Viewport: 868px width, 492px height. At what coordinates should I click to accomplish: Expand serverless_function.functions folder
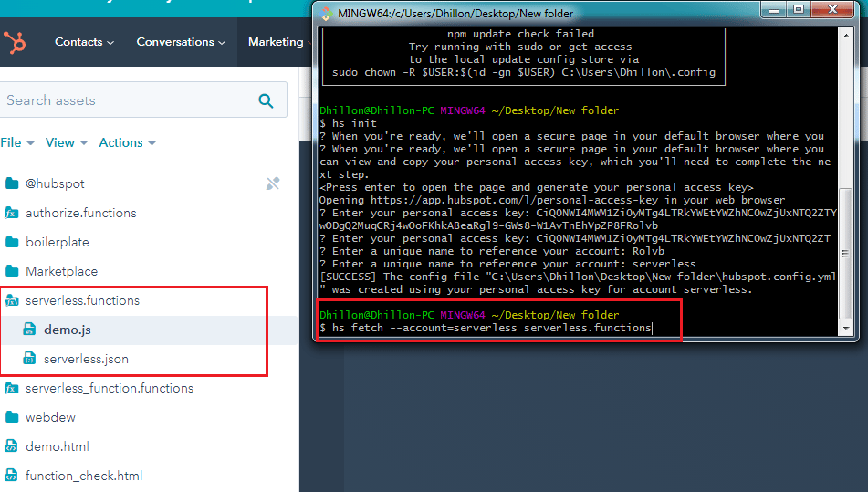110,389
